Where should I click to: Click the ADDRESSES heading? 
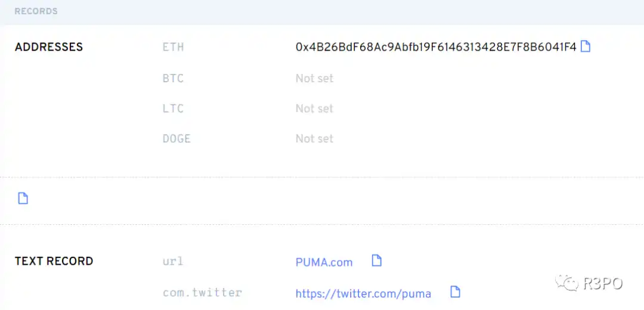point(49,47)
